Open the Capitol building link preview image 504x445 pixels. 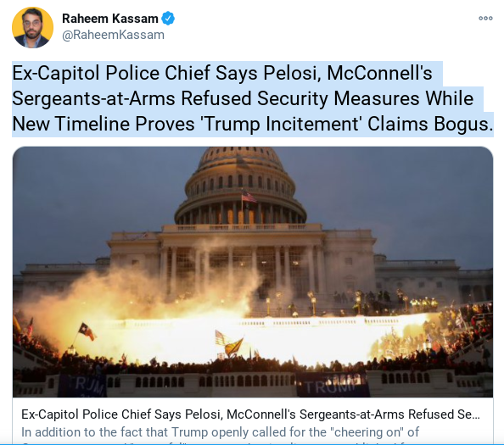[x=253, y=272]
